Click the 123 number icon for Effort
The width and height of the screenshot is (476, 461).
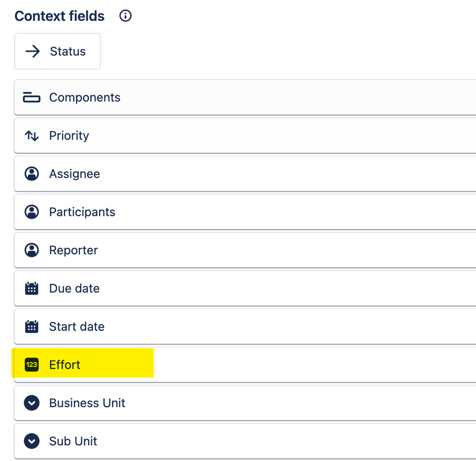tap(31, 365)
